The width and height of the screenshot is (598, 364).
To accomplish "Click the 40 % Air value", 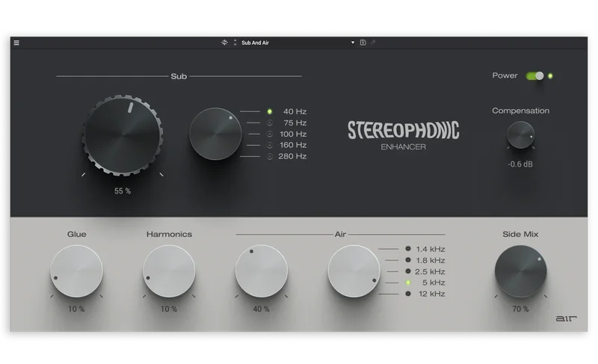I will (261, 309).
